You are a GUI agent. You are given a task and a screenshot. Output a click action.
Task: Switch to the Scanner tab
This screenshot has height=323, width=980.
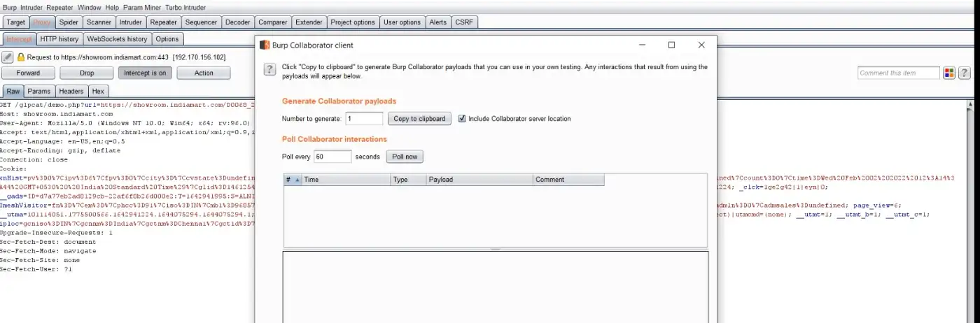[x=99, y=22]
